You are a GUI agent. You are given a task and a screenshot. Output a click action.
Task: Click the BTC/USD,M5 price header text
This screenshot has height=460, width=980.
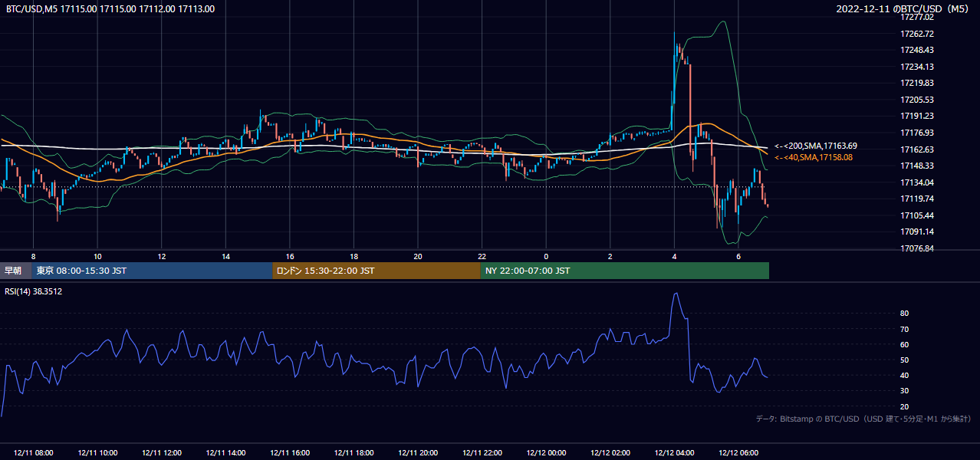point(110,9)
